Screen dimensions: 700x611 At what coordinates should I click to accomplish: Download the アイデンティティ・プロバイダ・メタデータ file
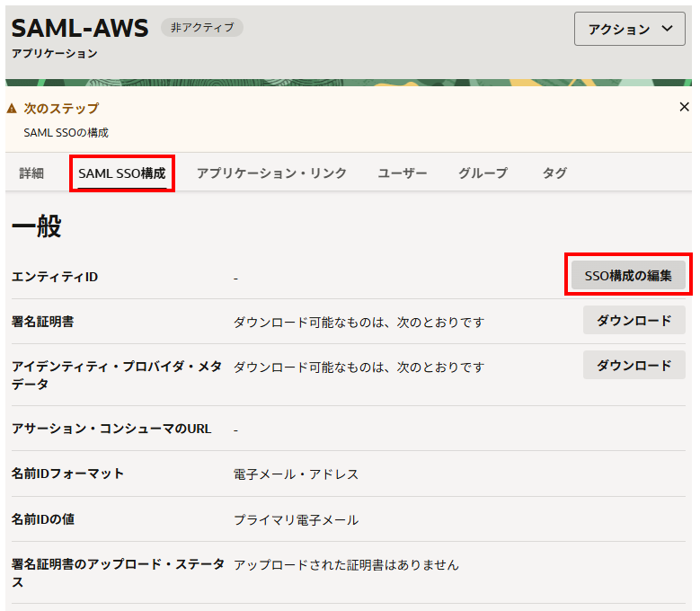634,365
